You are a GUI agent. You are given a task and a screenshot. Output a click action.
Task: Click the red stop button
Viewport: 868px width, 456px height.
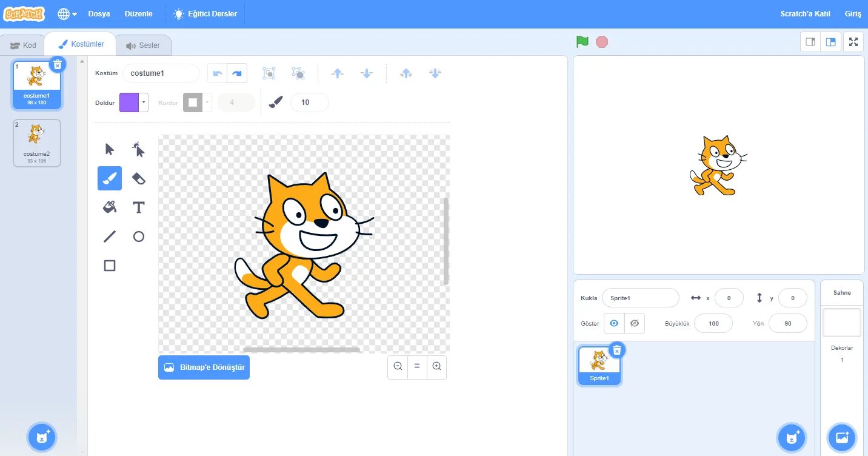tap(602, 42)
